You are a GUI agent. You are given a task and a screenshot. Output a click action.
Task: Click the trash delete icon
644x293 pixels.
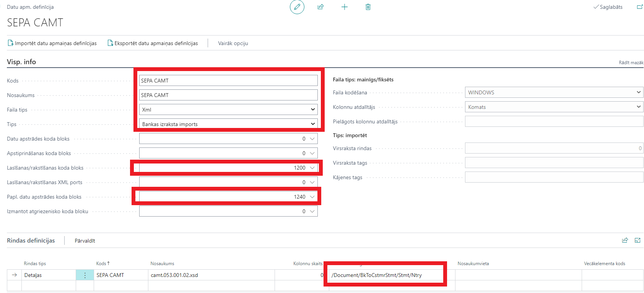(368, 7)
